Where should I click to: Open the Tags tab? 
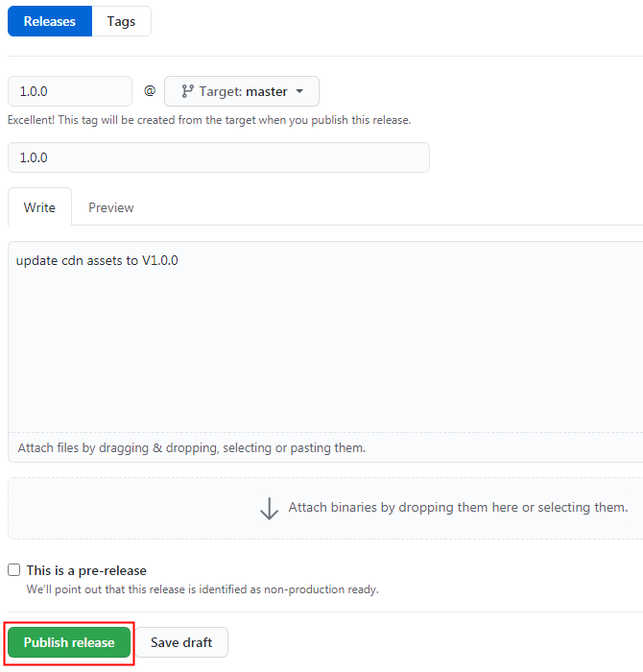(121, 21)
